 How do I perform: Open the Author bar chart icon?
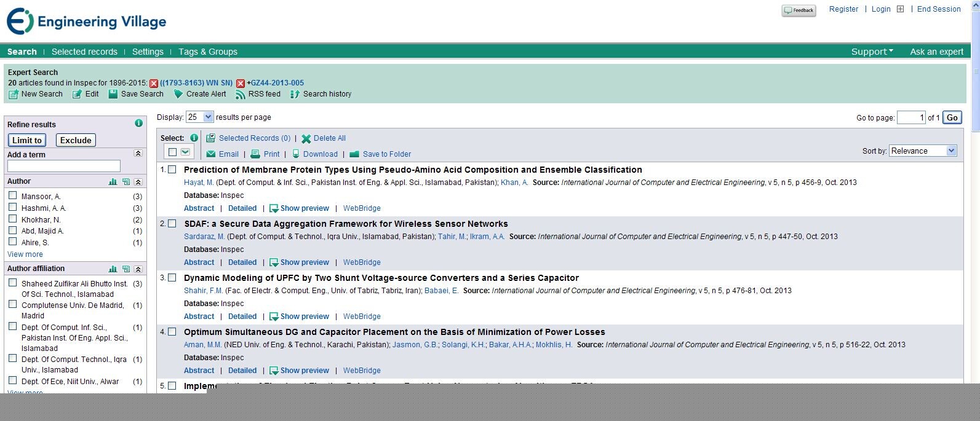click(113, 182)
